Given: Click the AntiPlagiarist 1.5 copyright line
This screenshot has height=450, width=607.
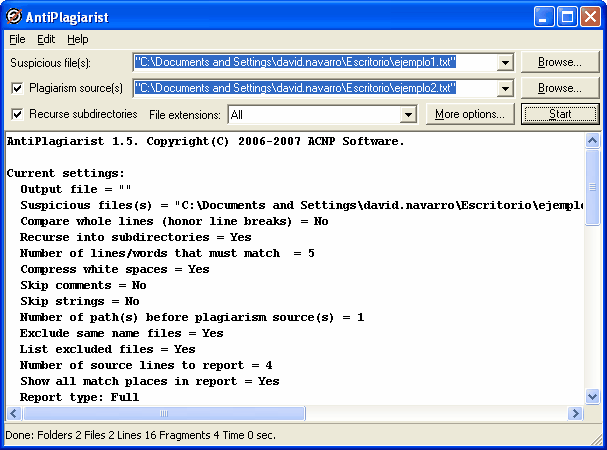Looking at the screenshot, I should pos(206,141).
